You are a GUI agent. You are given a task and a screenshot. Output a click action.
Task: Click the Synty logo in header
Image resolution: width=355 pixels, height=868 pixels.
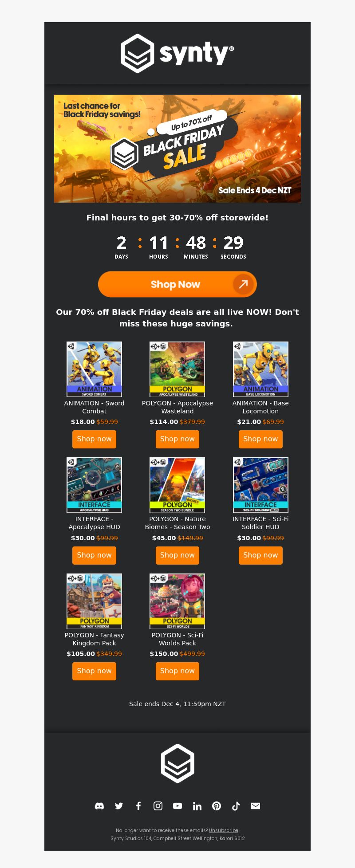[x=177, y=53]
